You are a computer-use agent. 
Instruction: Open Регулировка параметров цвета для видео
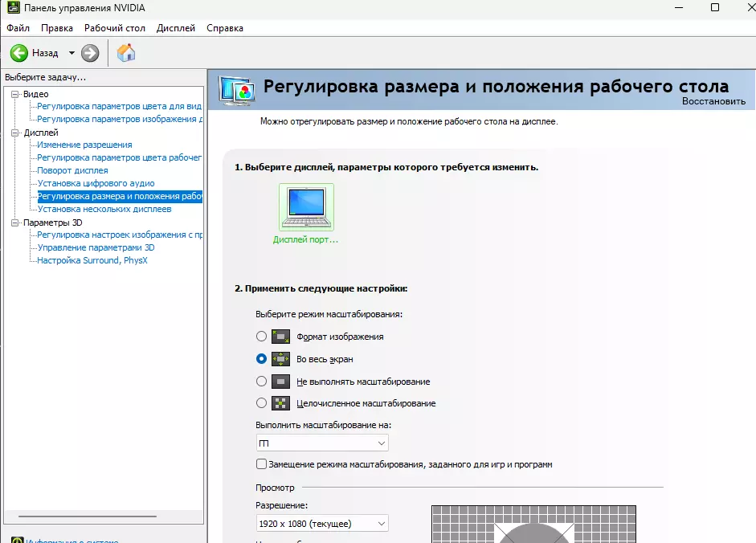119,106
